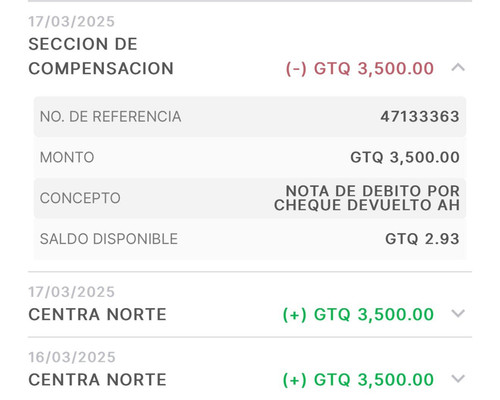Click the NO. DE REFERENCIA label
Image resolution: width=500 pixels, height=400 pixels.
click(110, 117)
